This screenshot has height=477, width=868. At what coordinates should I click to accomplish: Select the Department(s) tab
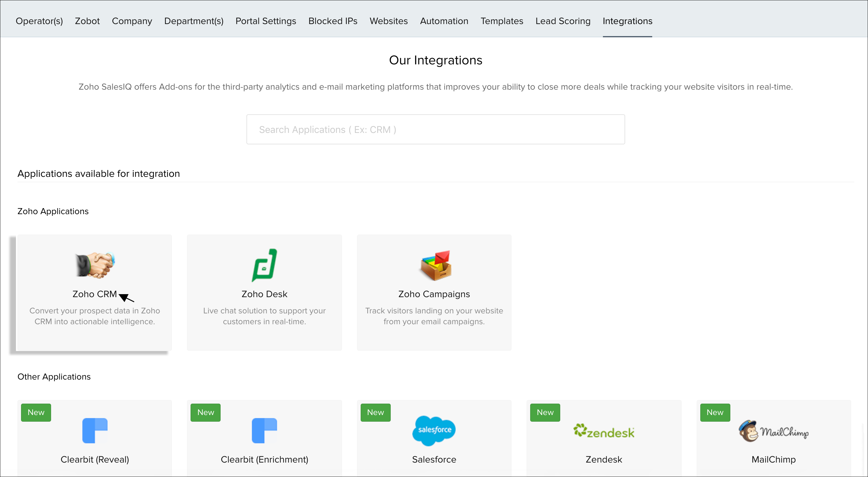pos(194,21)
